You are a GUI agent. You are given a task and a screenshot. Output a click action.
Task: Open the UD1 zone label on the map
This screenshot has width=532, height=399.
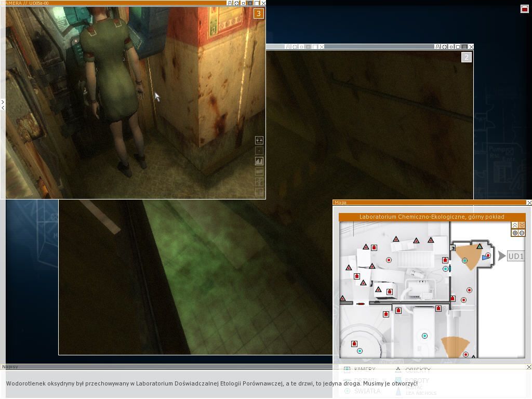tap(515, 256)
